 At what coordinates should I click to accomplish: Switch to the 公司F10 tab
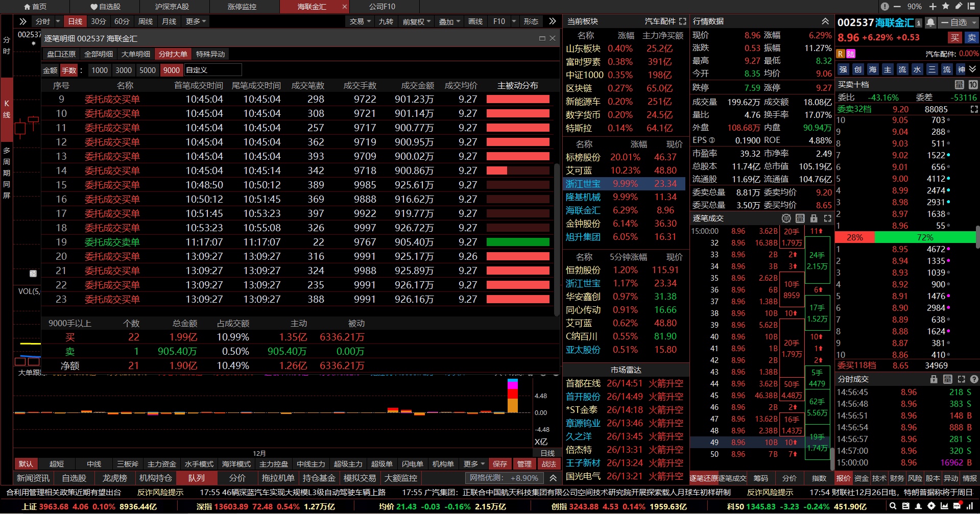[382, 7]
